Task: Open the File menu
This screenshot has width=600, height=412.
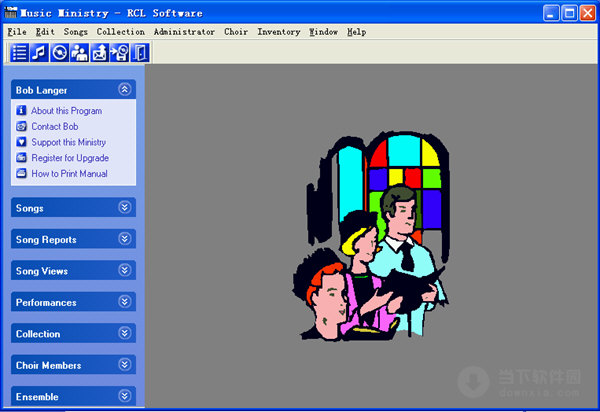Action: (17, 32)
